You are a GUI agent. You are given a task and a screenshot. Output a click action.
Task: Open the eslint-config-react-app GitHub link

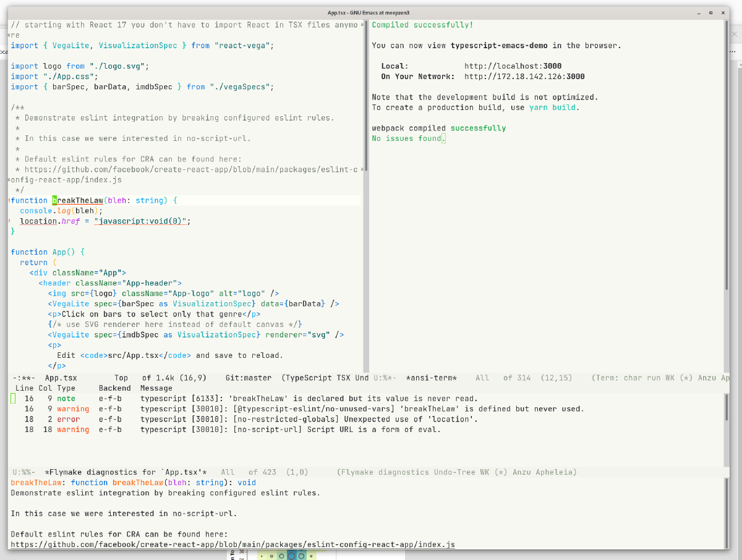[232, 545]
